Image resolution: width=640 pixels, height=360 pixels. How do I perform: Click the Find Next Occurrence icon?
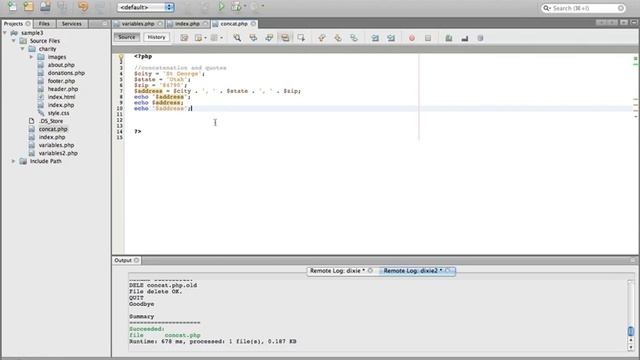[269, 38]
